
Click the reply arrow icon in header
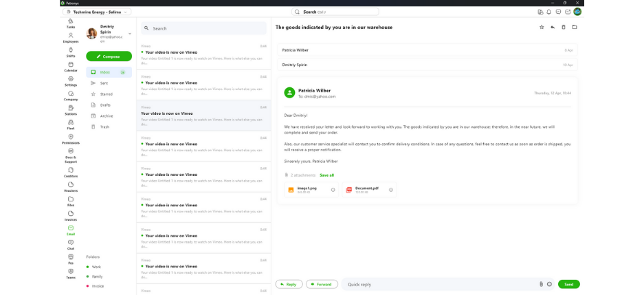pos(553,28)
